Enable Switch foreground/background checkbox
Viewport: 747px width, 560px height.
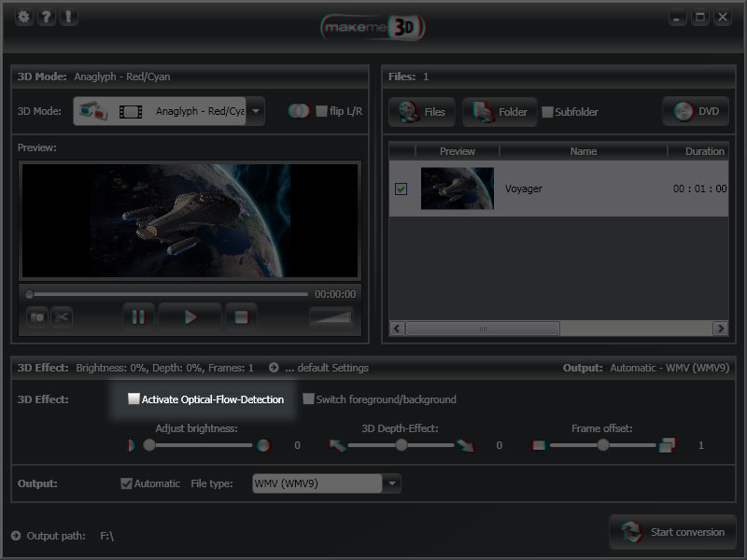[308, 399]
